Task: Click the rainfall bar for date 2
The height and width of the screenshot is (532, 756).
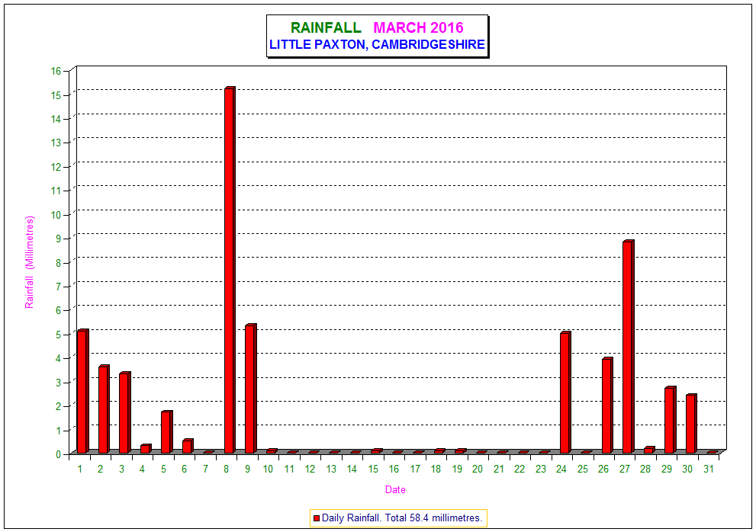Action: pos(104,409)
